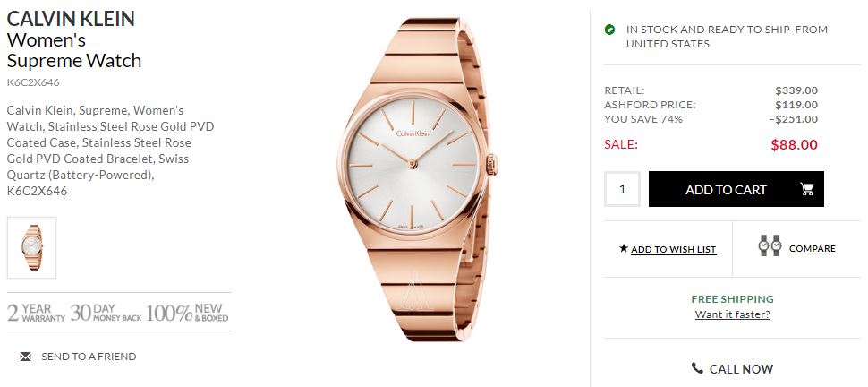Screen dimensions: 868x387
Task: Open the "Want it faster?" link
Action: pyautogui.click(x=732, y=314)
